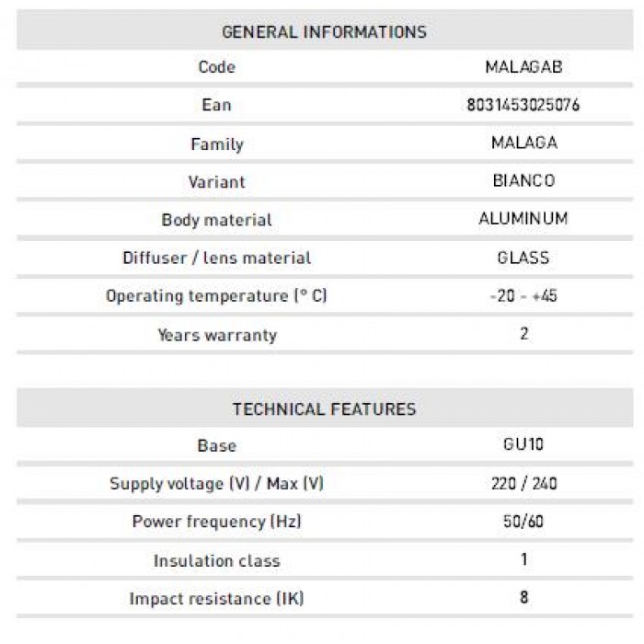Image resolution: width=644 pixels, height=644 pixels.
Task: Click the BIANCO variant value
Action: pos(523,181)
